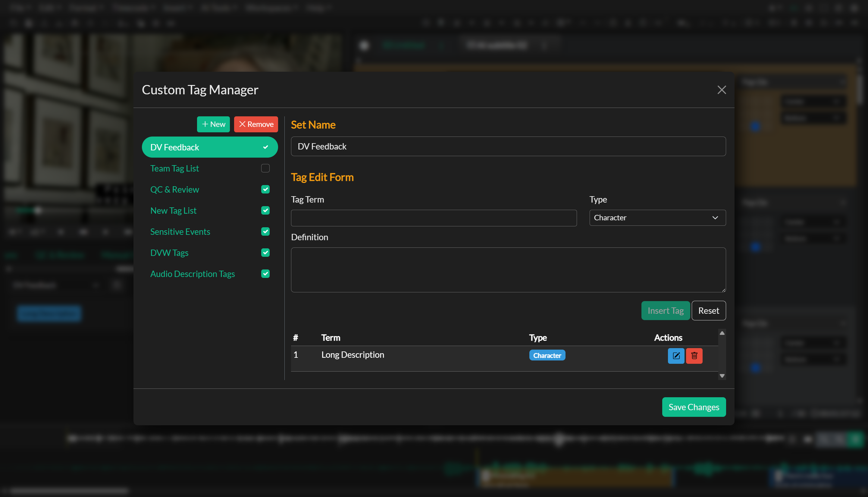Viewport: 868px width, 497px height.
Task: Uncheck the Audio Description Tags checkbox
Action: click(x=265, y=273)
